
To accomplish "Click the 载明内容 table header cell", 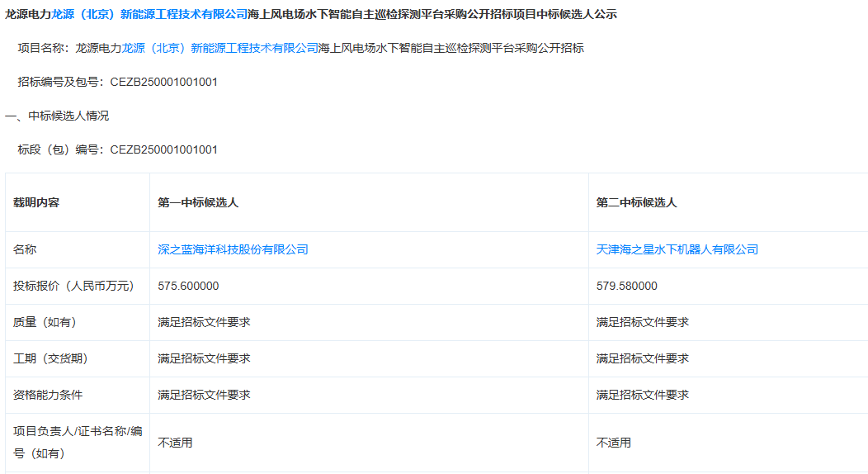I will point(36,202).
